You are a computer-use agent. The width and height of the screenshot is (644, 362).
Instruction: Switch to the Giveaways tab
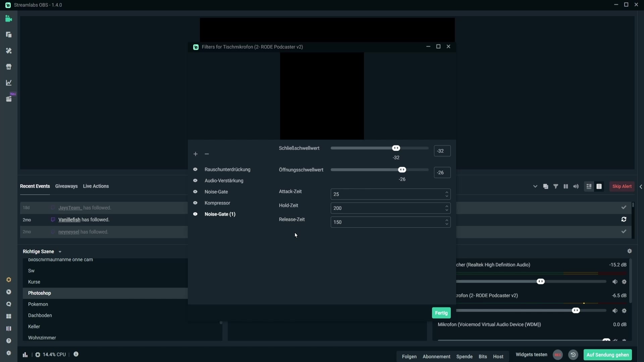(66, 186)
